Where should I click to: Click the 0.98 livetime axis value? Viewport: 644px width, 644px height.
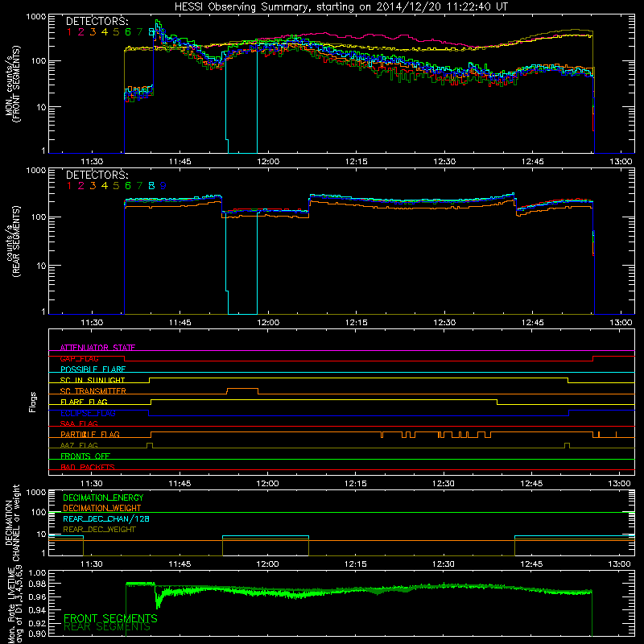tap(38, 584)
